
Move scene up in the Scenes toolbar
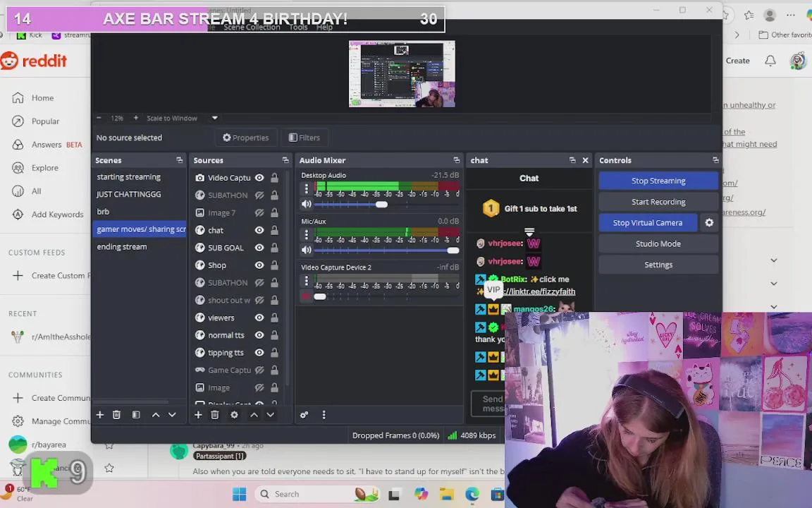click(x=155, y=415)
